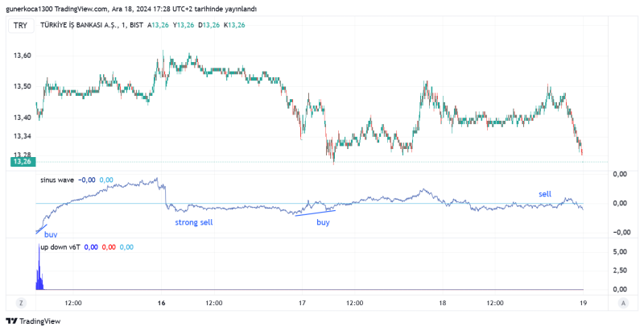Click the A auto-scale button
Image resolution: width=644 pixels, height=331 pixels.
623,303
